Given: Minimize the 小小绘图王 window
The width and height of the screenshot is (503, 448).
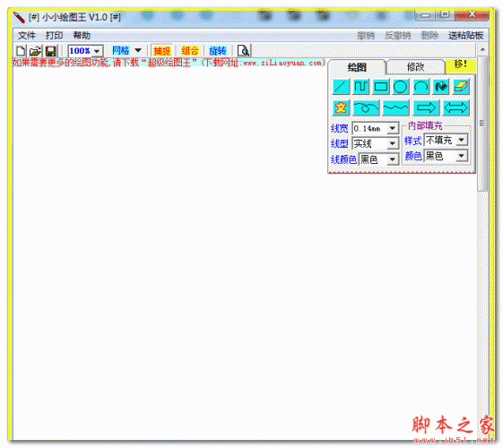Looking at the screenshot, I should pos(425,14).
